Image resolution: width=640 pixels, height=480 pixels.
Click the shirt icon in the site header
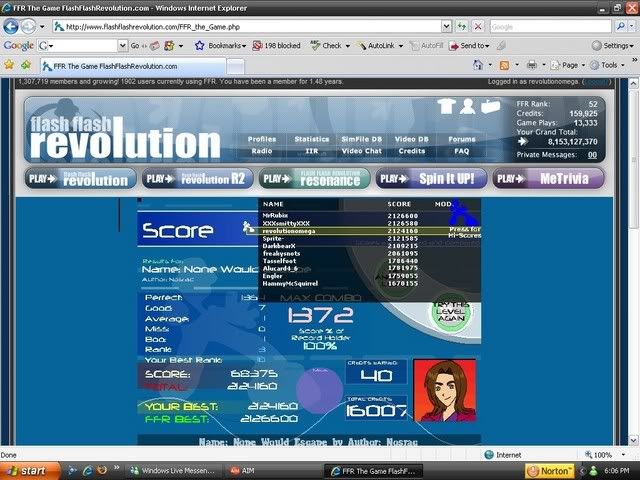(444, 107)
